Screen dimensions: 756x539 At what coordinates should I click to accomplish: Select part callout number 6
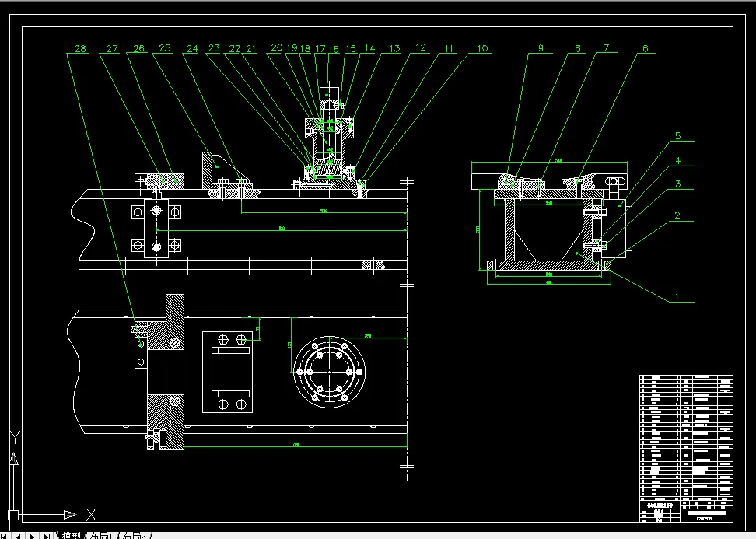coord(646,48)
